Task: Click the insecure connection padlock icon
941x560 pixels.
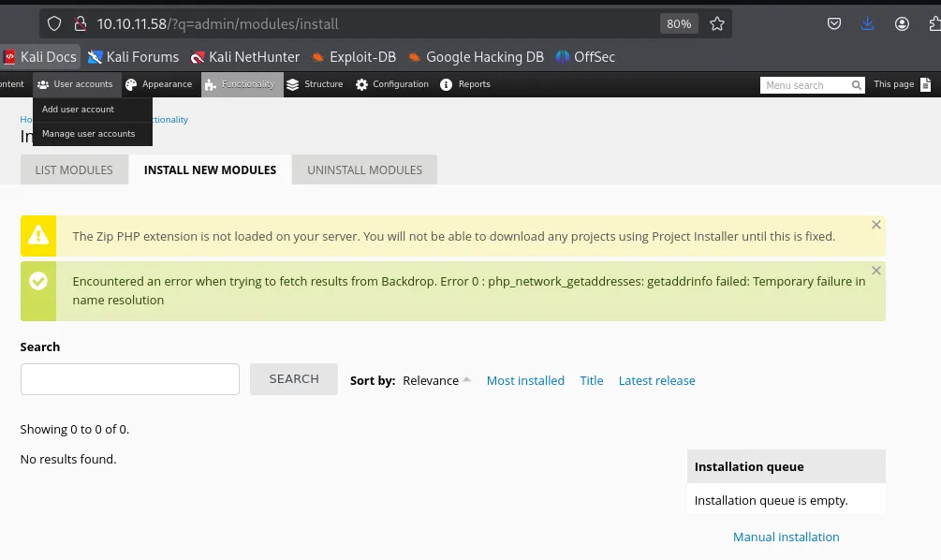Action: 80,24
